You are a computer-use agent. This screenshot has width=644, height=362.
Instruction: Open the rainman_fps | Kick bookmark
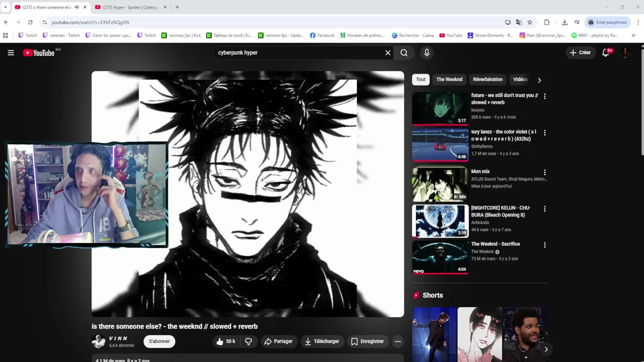pos(181,35)
